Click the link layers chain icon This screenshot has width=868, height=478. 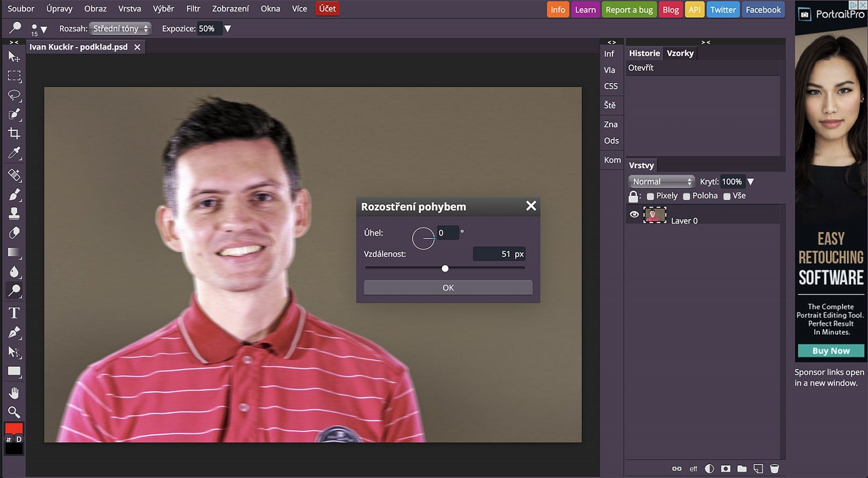676,469
